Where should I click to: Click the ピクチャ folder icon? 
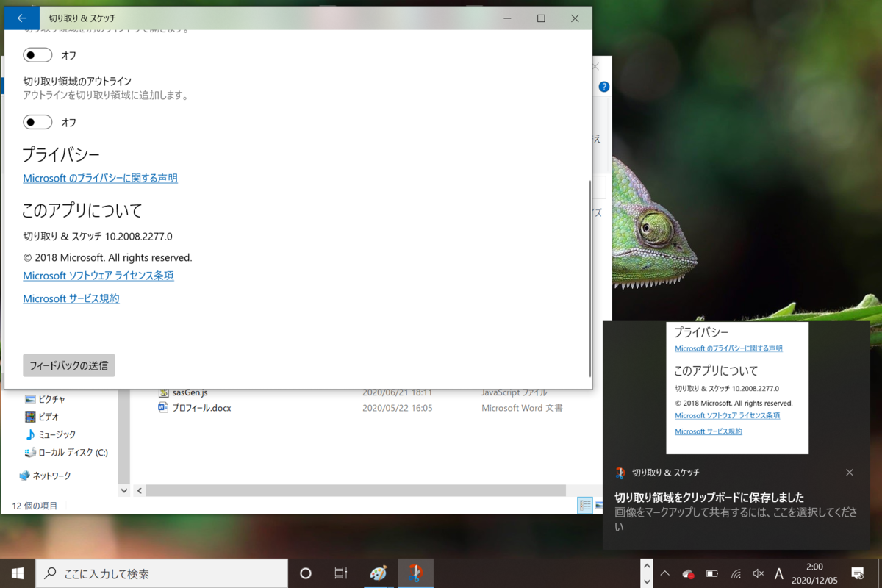pos(30,399)
